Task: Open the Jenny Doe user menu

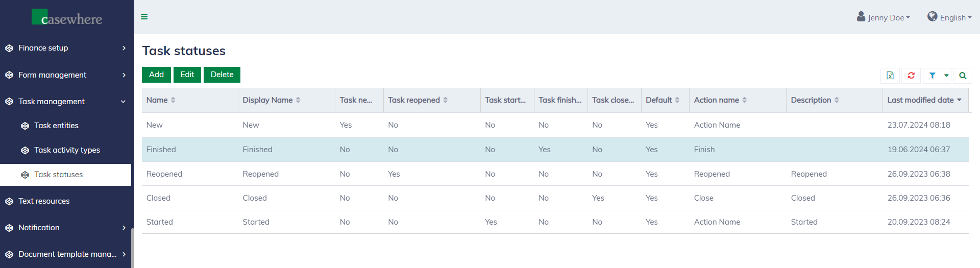Action: click(x=884, y=17)
